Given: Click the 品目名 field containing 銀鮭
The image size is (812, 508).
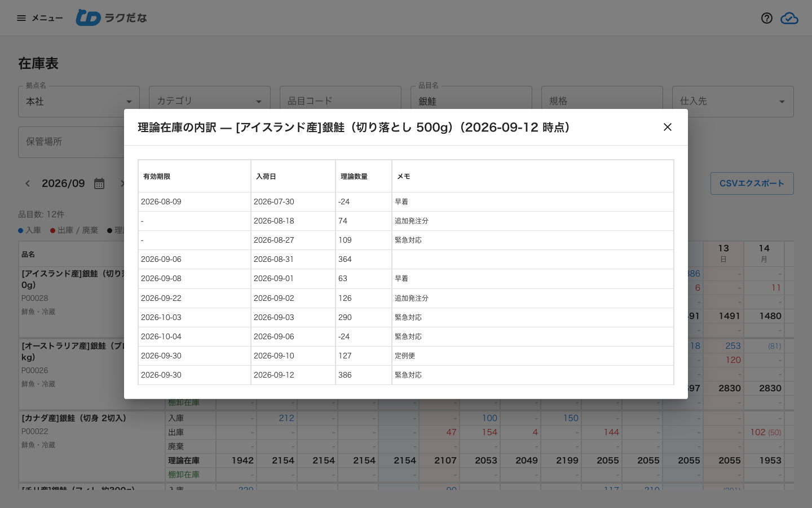Looking at the screenshot, I should click(471, 102).
